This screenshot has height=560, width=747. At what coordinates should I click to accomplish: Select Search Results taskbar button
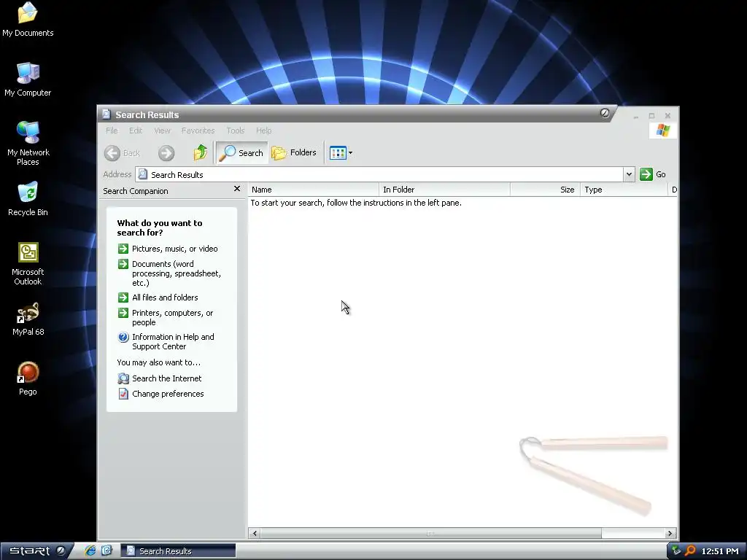click(178, 551)
